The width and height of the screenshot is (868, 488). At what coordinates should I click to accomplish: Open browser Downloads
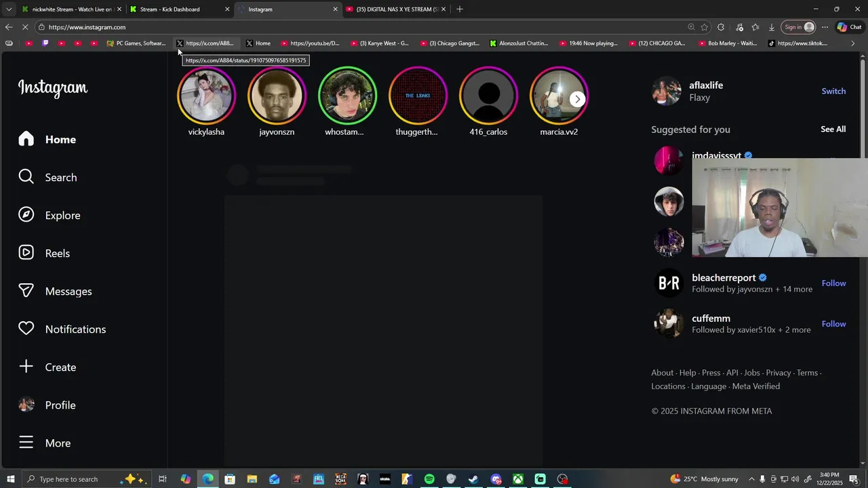pyautogui.click(x=772, y=27)
